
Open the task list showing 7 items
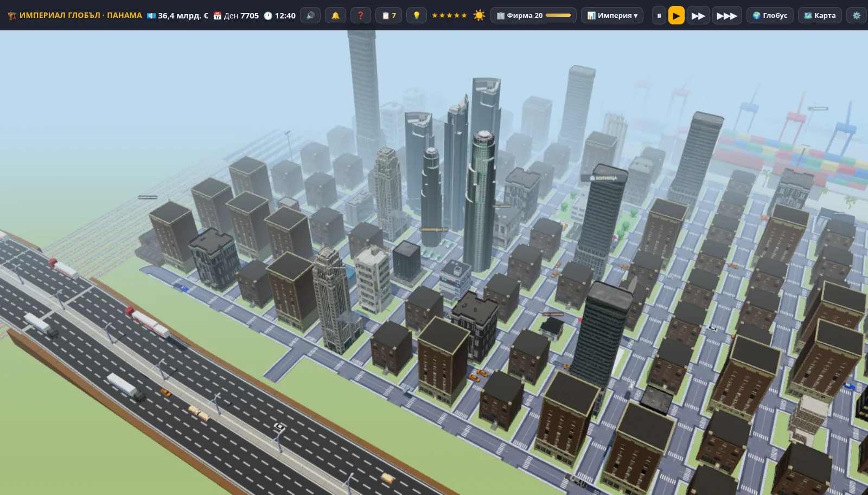tap(389, 15)
